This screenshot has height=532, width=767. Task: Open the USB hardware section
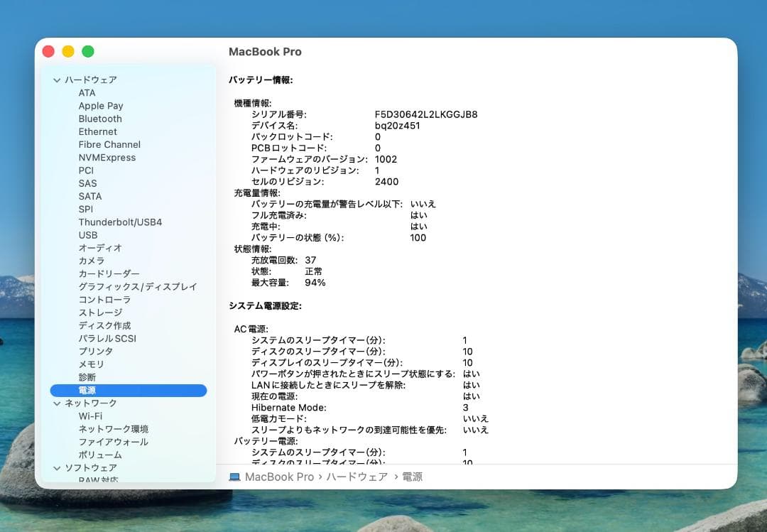pyautogui.click(x=88, y=235)
